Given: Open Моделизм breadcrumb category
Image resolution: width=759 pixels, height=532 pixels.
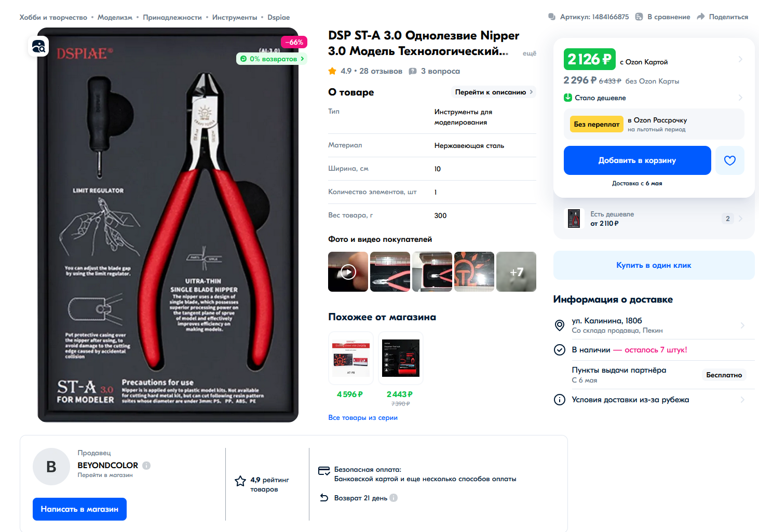Looking at the screenshot, I should [115, 17].
